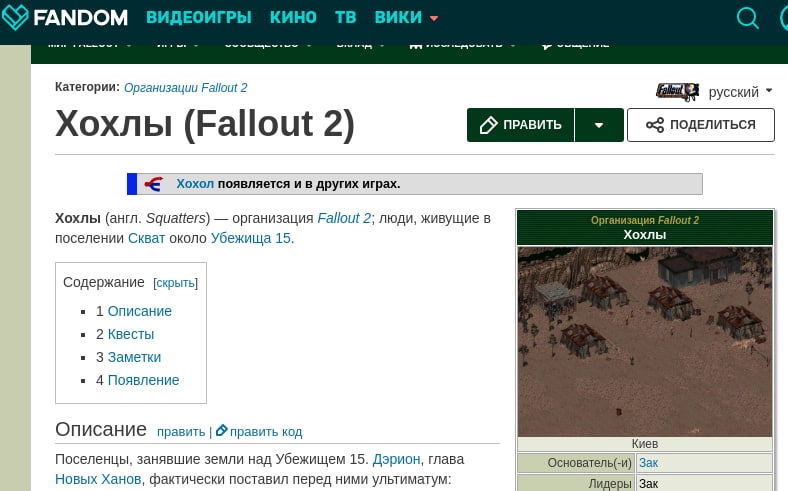Click the page title Хохлы (Fallout 2)
Image resolution: width=788 pixels, height=491 pixels.
[205, 124]
